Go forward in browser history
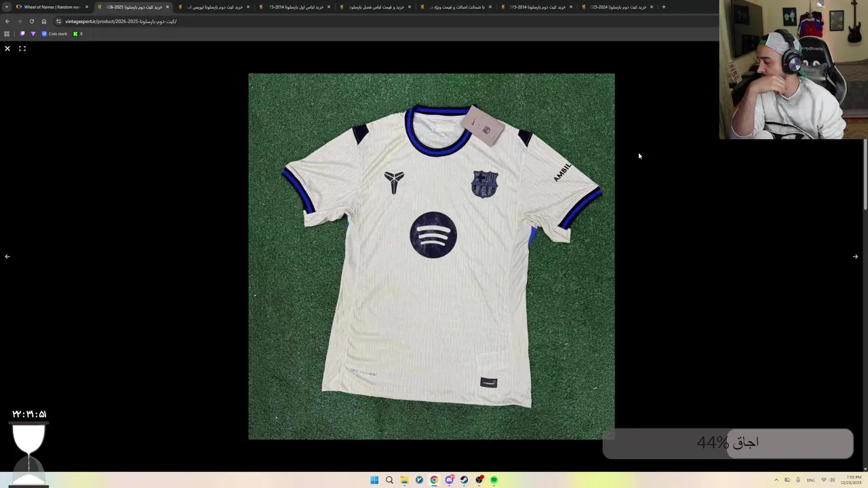Viewport: 868px width, 488px height. [20, 21]
